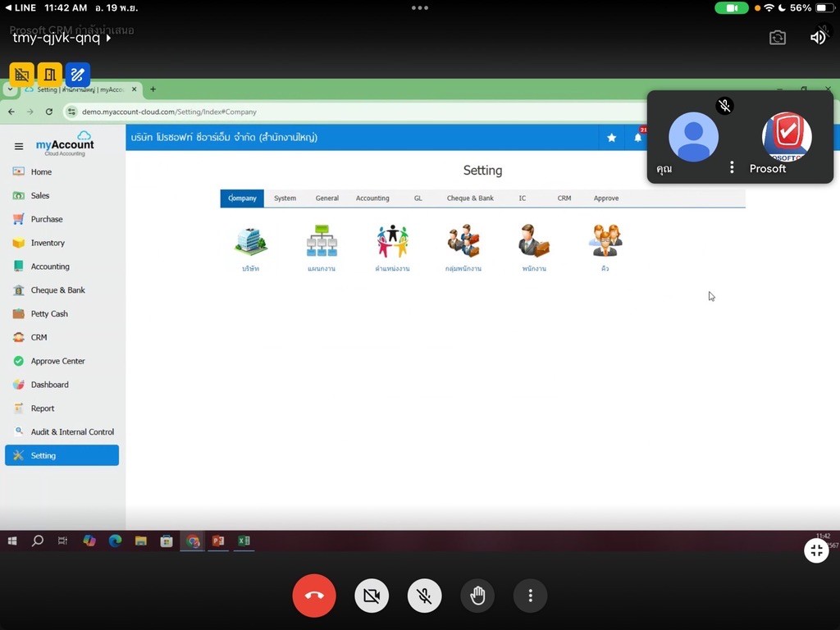Select the Accounting settings tab
Image resolution: width=840 pixels, height=630 pixels.
pyautogui.click(x=372, y=199)
